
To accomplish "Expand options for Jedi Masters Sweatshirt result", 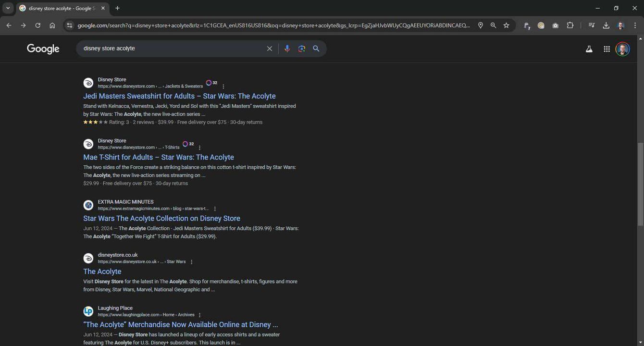I will [x=223, y=86].
